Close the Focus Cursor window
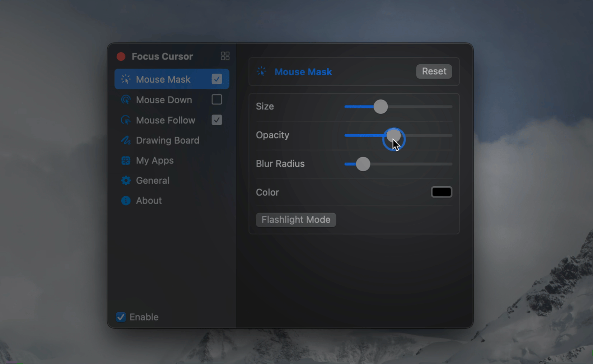Screen dimensions: 593x364 [x=121, y=56]
